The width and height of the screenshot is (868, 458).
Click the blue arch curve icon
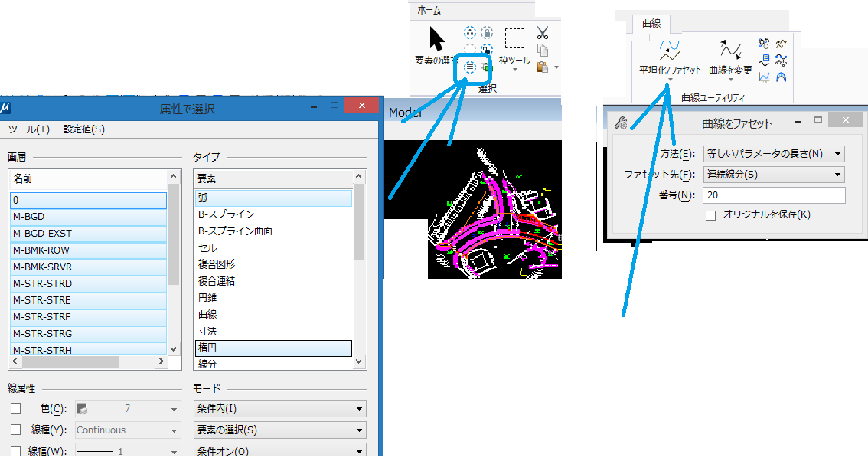pyautogui.click(x=781, y=77)
